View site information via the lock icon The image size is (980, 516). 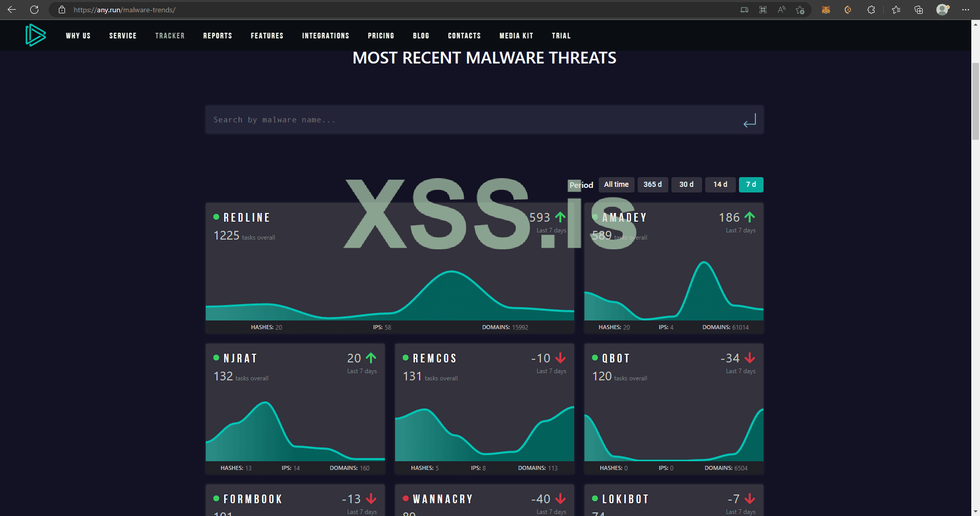62,10
